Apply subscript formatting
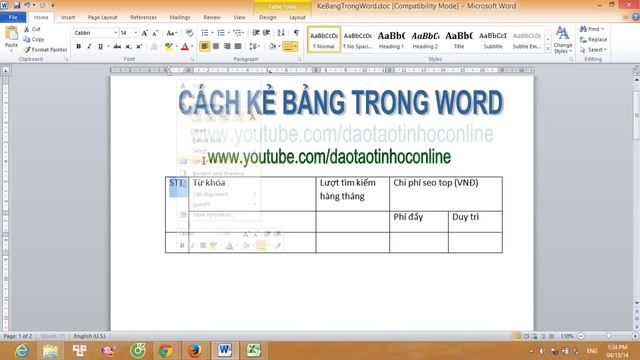Viewport: 640px width, 360px height. pyautogui.click(x=128, y=47)
